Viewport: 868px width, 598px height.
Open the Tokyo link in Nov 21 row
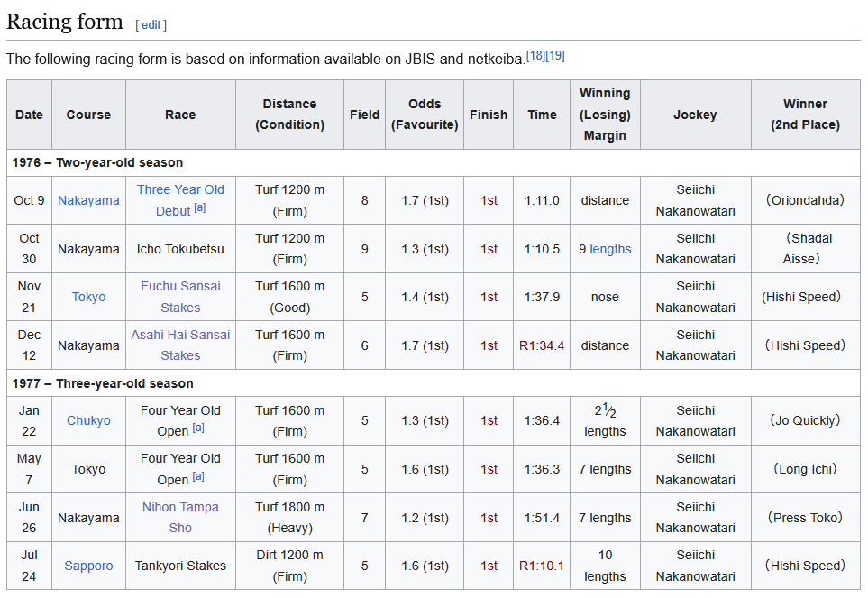88,297
